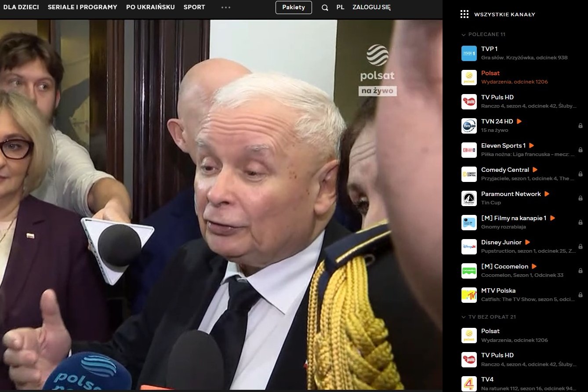This screenshot has height=392, width=588.
Task: Open the Comedy Central channel logo
Action: [x=468, y=174]
